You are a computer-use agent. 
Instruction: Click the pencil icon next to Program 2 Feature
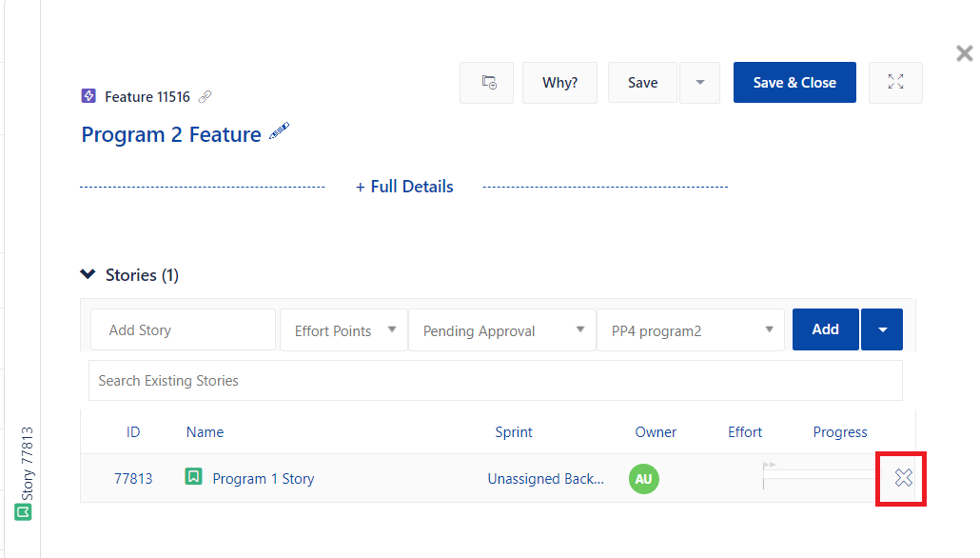(x=279, y=132)
